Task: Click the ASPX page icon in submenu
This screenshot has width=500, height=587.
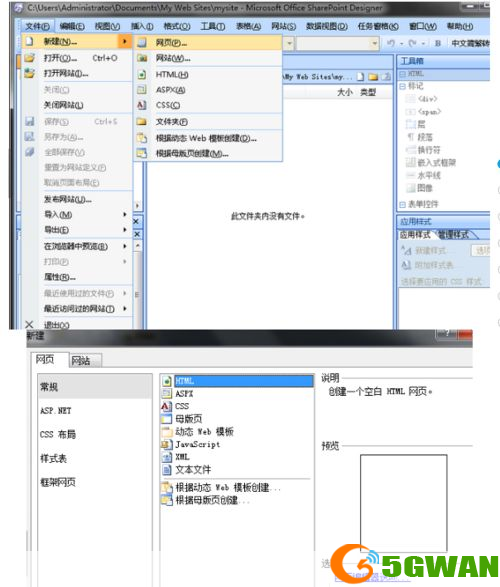Action: point(141,90)
